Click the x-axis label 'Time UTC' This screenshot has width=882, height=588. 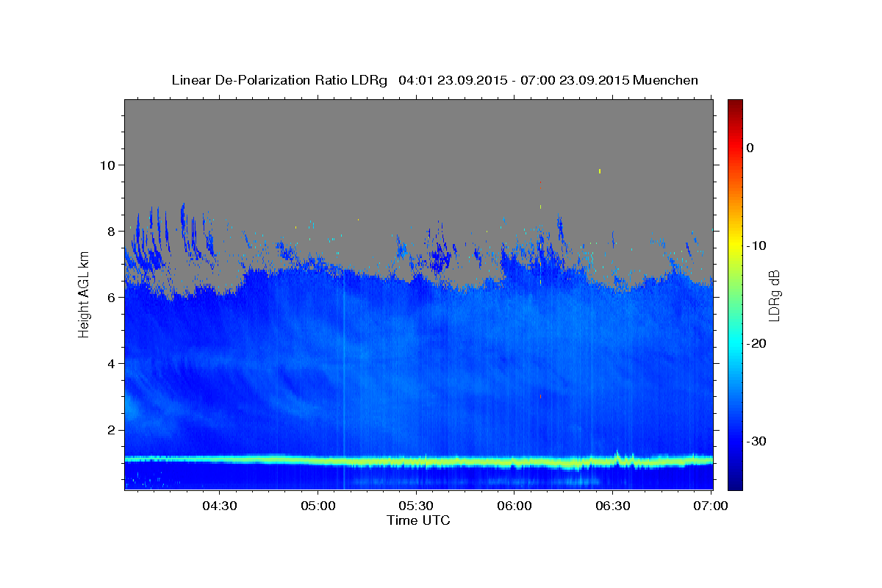pyautogui.click(x=418, y=520)
